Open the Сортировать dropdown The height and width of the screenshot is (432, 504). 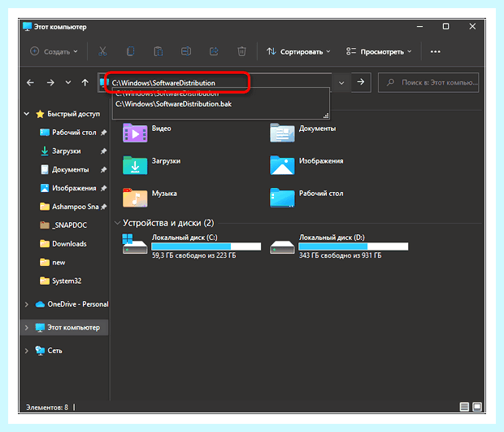tap(298, 51)
